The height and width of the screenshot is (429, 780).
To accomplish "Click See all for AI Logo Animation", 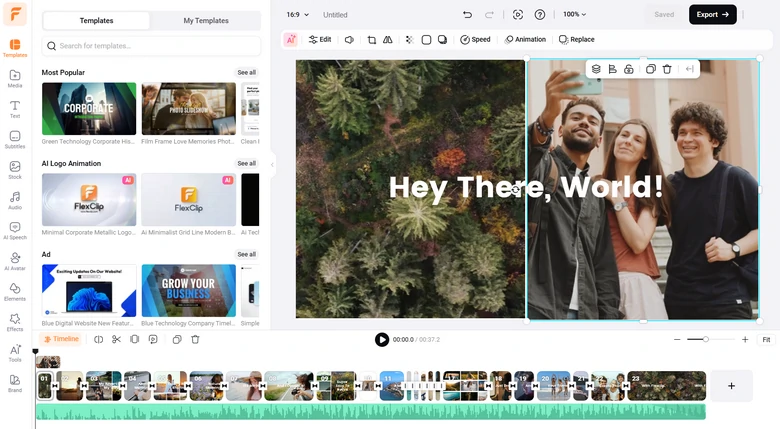I will click(246, 163).
